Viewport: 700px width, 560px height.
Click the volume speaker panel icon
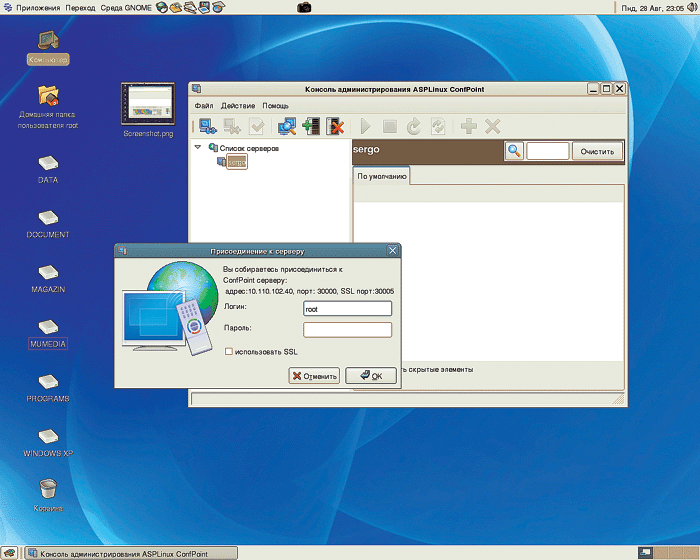[x=692, y=8]
